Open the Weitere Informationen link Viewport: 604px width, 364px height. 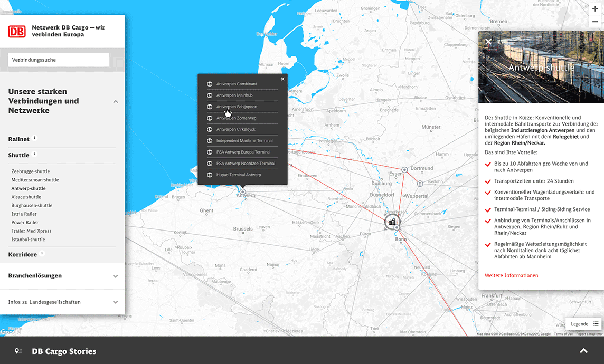512,275
